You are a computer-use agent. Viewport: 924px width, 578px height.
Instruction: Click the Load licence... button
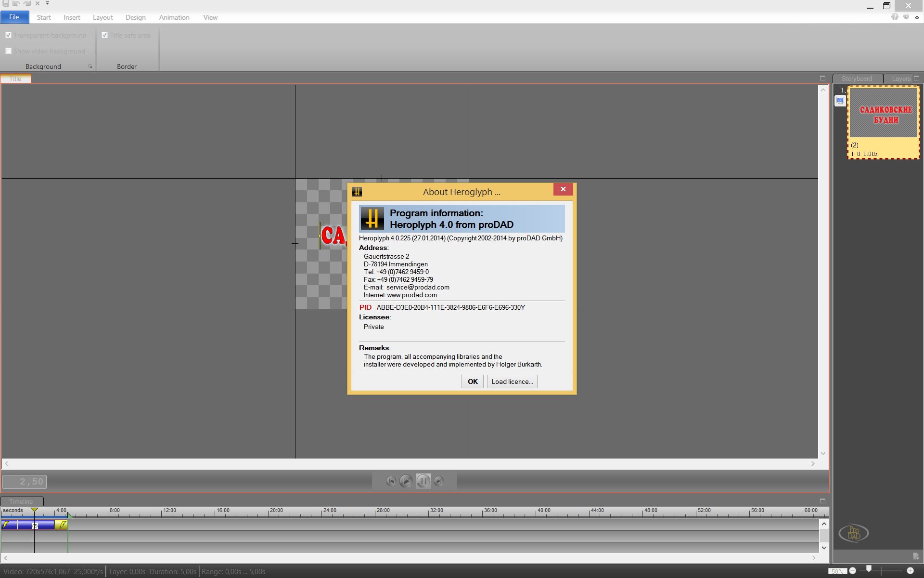(x=512, y=381)
